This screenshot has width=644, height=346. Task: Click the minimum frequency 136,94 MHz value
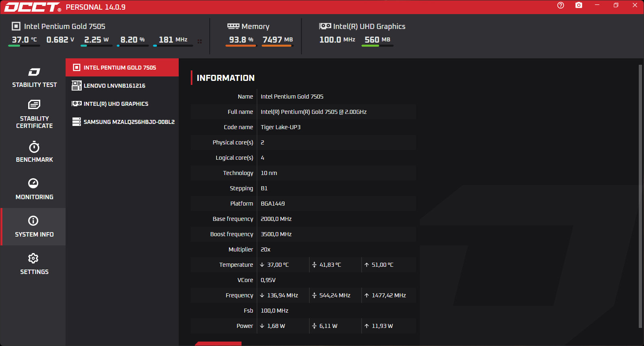pos(283,295)
